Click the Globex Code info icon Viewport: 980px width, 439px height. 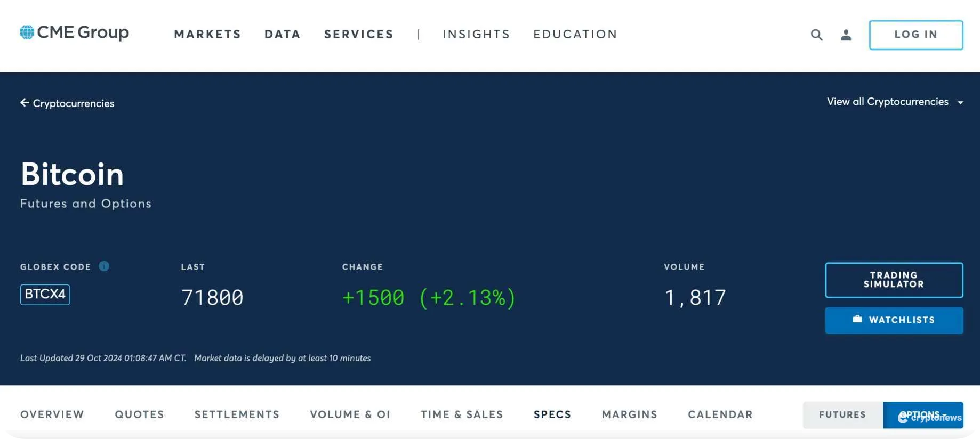click(104, 266)
